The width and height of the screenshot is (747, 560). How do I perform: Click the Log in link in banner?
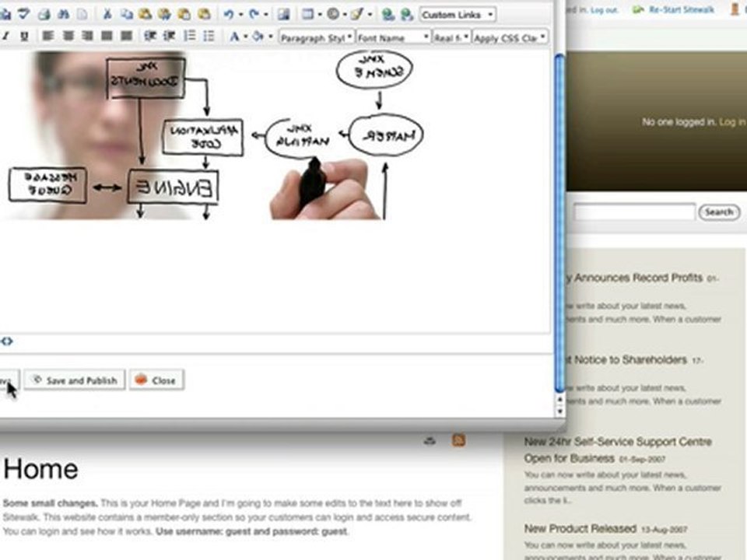(732, 122)
